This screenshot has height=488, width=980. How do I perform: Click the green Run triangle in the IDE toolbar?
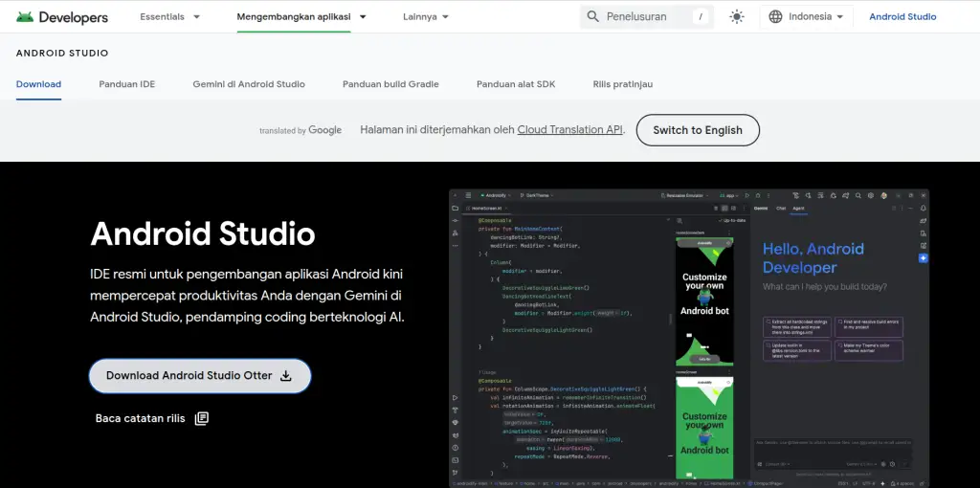point(747,195)
